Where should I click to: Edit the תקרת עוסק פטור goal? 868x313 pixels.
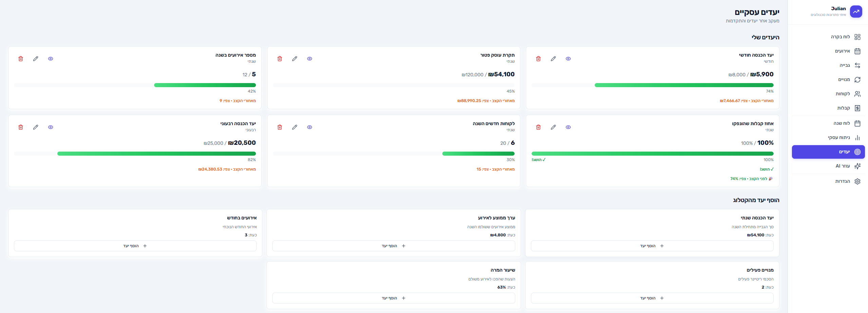click(x=295, y=59)
